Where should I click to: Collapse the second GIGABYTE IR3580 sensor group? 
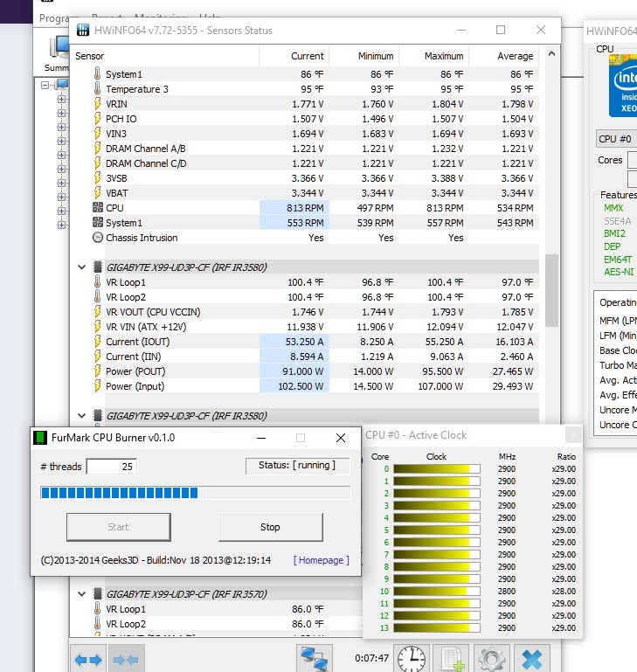[81, 416]
